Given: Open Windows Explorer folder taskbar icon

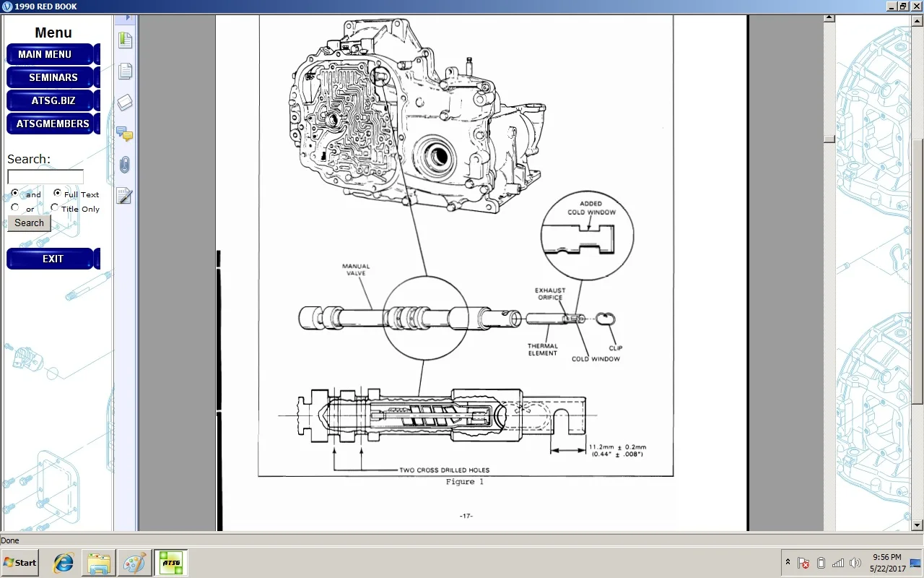Looking at the screenshot, I should 99,563.
